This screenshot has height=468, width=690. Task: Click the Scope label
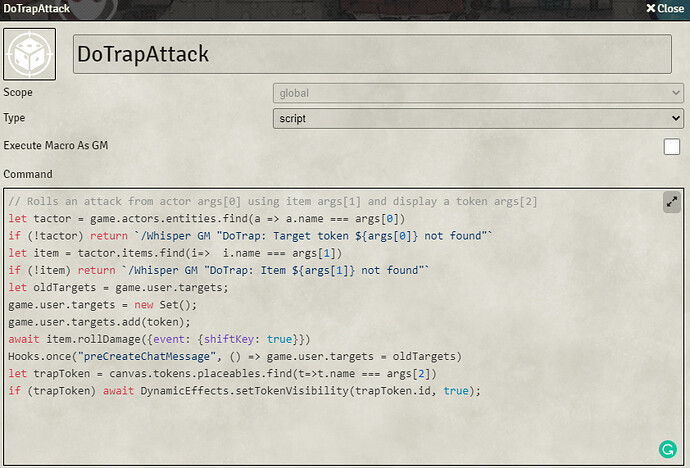point(18,92)
